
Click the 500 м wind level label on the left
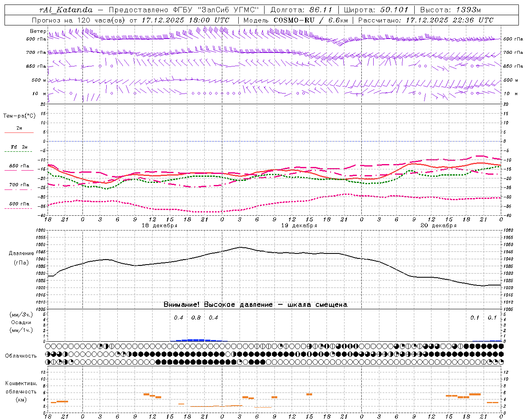tap(39, 80)
